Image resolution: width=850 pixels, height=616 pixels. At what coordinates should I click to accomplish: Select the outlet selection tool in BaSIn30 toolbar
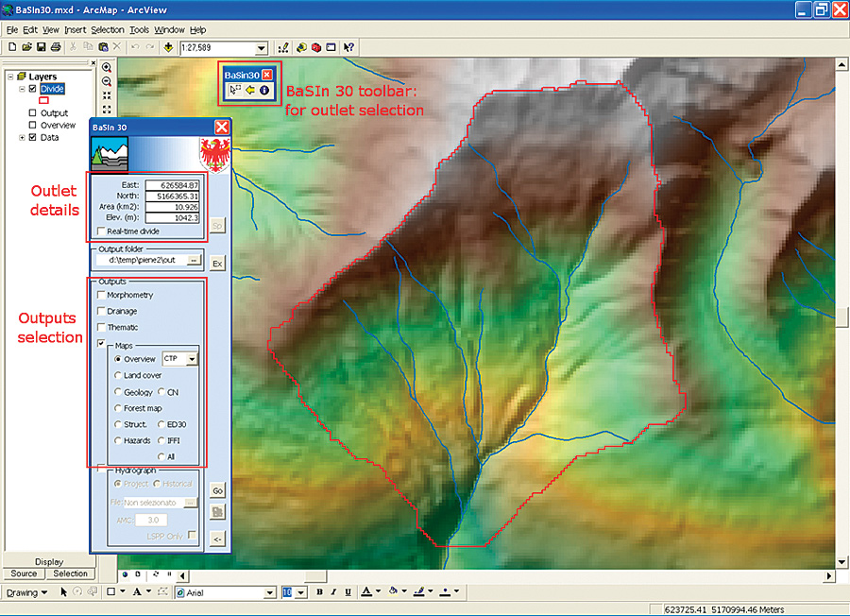pyautogui.click(x=235, y=92)
